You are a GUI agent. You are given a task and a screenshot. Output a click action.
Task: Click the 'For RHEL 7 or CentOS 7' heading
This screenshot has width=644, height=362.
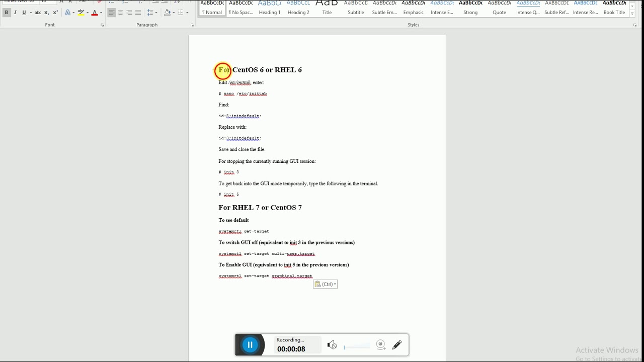tap(260, 208)
